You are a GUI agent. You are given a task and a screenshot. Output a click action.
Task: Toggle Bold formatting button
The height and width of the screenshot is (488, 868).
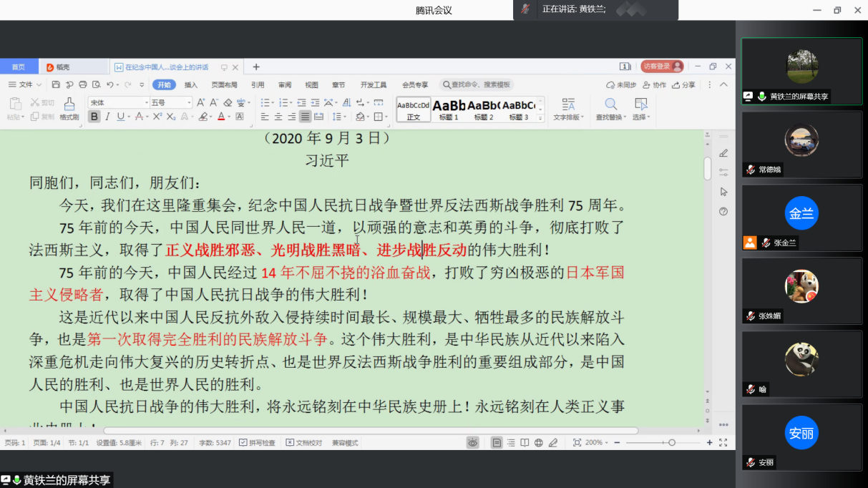pyautogui.click(x=94, y=117)
